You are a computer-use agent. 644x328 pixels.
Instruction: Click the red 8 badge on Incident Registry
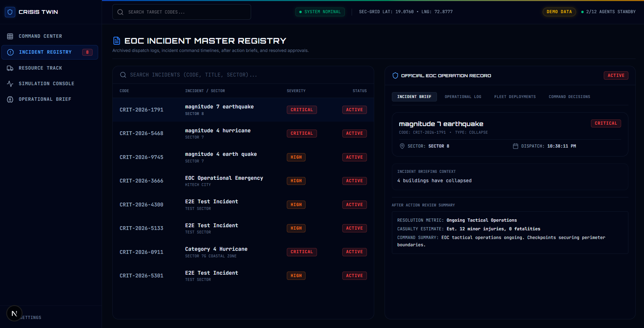[87, 52]
